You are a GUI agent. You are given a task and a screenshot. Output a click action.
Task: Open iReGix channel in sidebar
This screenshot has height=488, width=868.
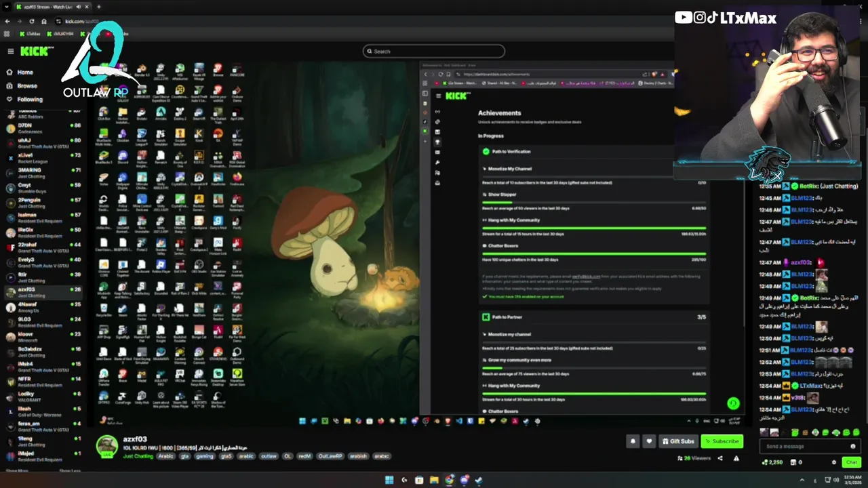42,232
